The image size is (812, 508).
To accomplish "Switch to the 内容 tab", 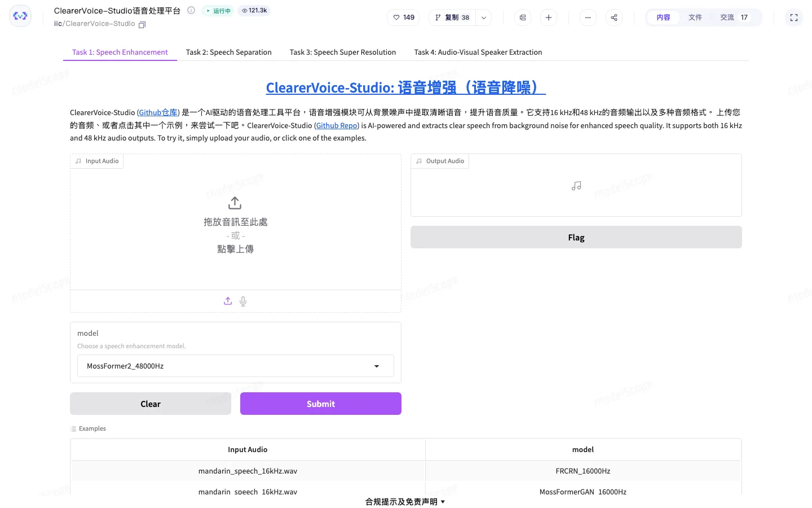I will (663, 17).
